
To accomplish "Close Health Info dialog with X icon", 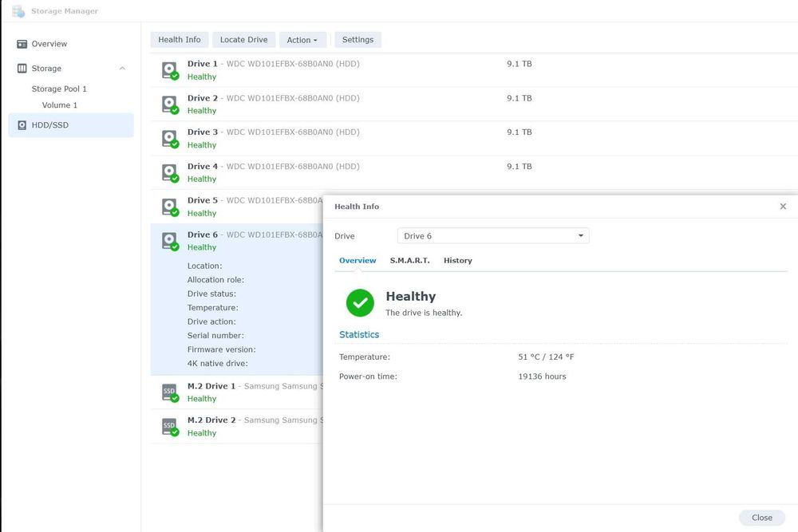I will [783, 207].
